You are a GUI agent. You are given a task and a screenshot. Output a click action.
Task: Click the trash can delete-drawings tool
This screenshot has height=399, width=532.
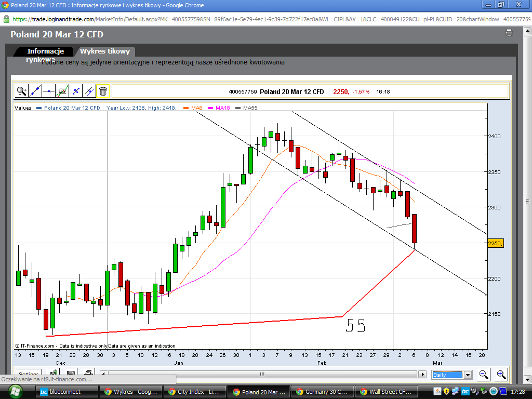pos(103,91)
